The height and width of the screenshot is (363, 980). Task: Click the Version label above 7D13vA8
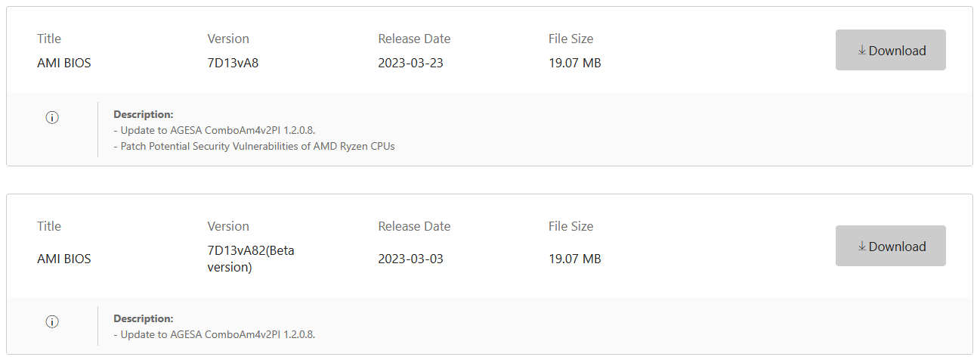tap(228, 39)
